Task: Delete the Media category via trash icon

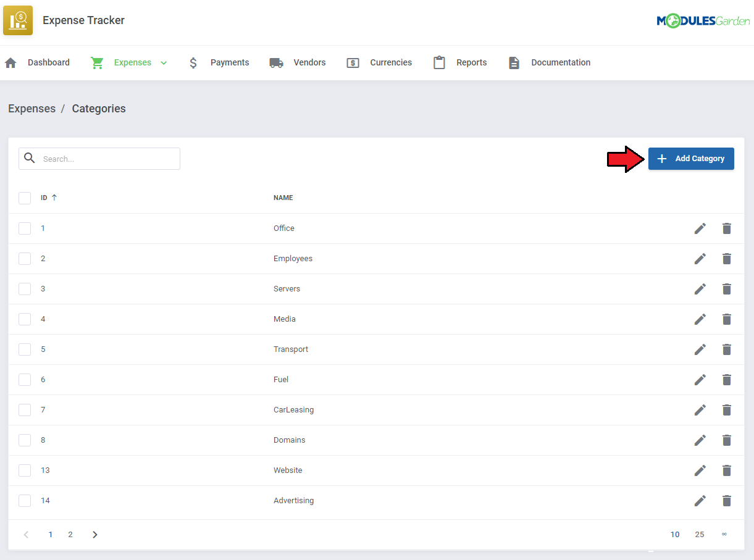Action: pos(727,319)
